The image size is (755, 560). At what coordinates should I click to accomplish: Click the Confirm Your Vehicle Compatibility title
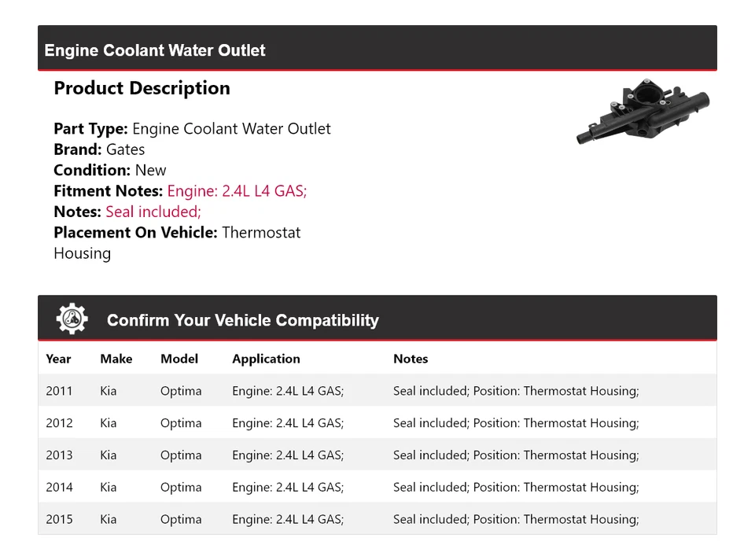pyautogui.click(x=242, y=320)
